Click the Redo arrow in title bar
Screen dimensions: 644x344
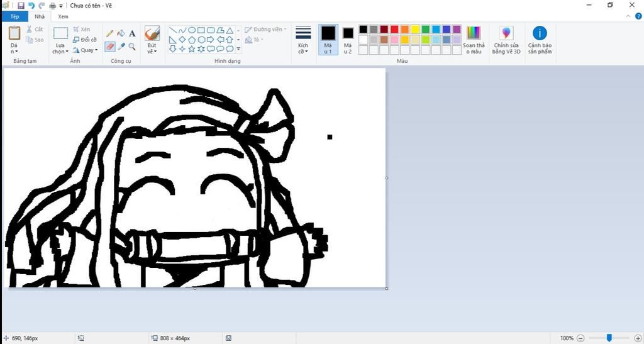click(x=42, y=5)
